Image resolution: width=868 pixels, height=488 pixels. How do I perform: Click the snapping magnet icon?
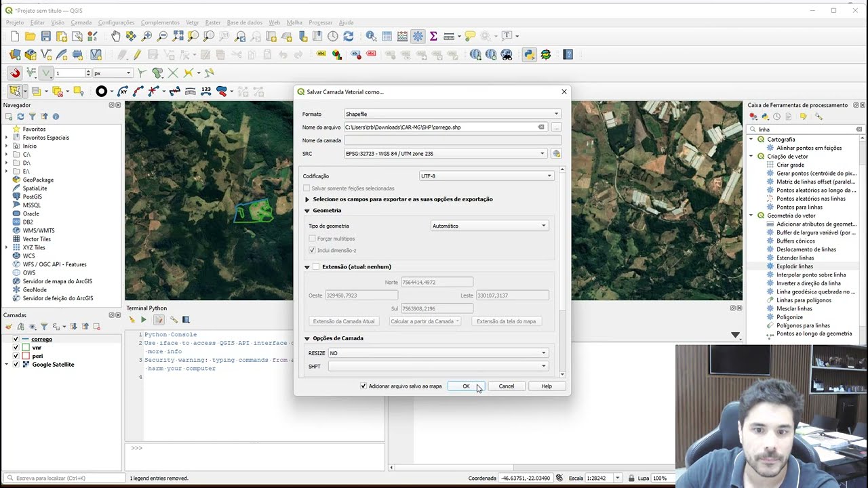(15, 73)
